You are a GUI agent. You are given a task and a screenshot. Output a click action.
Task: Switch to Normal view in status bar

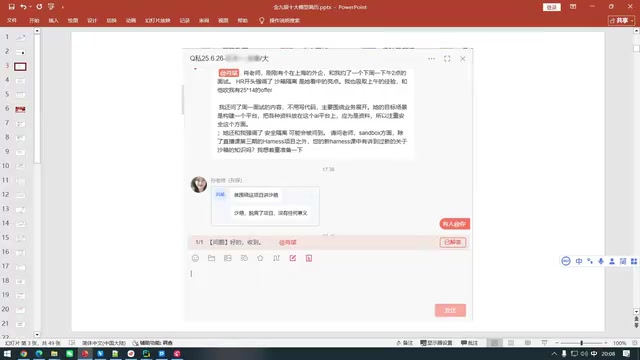click(x=494, y=343)
